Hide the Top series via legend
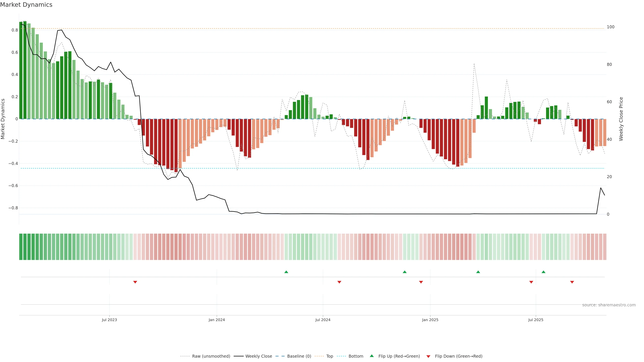Image resolution: width=644 pixels, height=362 pixels. pyautogui.click(x=330, y=356)
